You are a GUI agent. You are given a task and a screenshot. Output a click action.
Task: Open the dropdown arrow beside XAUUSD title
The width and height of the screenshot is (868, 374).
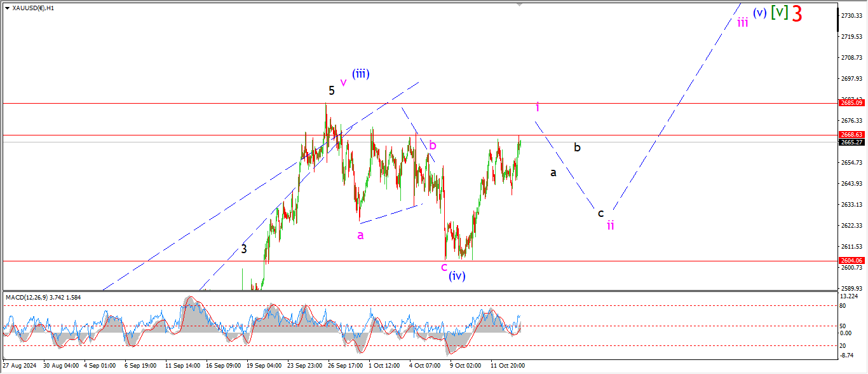coord(7,8)
